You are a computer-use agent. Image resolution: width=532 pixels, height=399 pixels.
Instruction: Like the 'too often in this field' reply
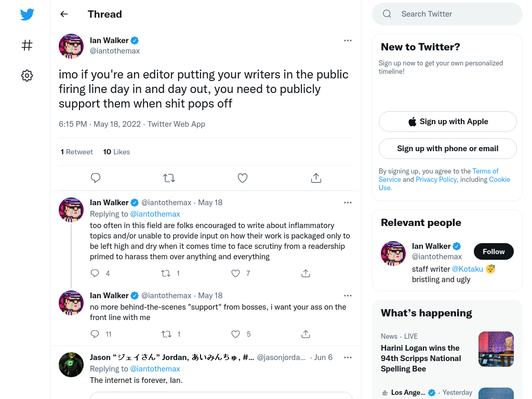235,273
